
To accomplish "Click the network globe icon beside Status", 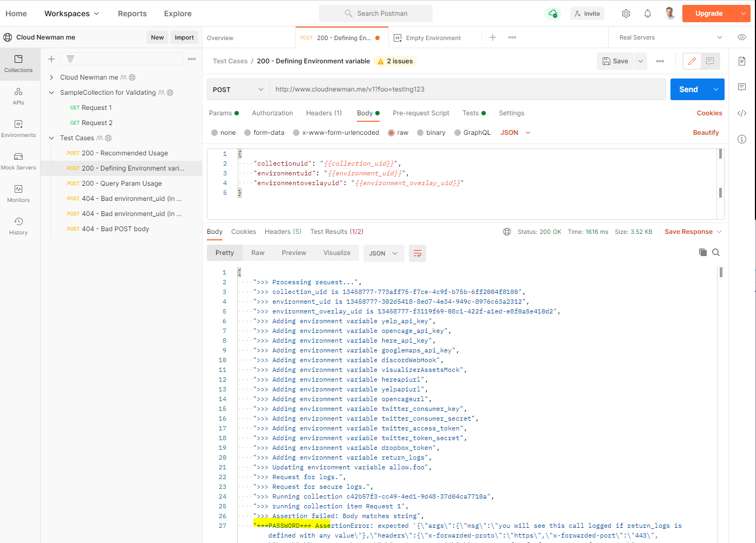I will (x=507, y=232).
